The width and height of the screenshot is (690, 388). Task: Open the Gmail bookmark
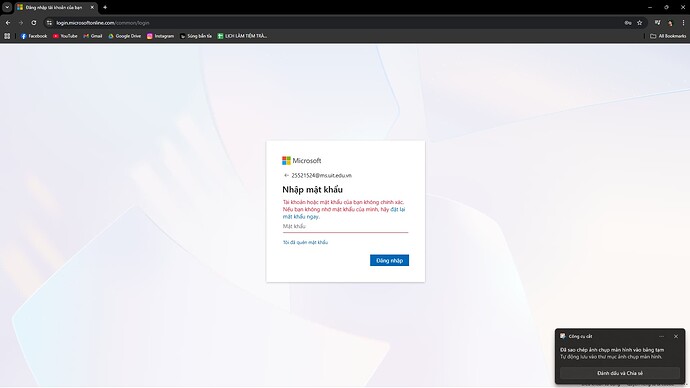tap(93, 36)
